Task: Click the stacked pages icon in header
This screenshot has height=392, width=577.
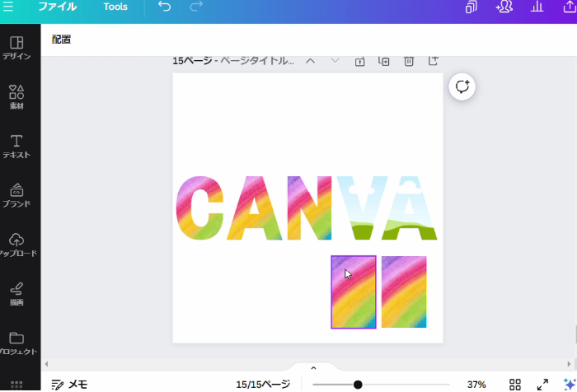Action: (x=471, y=7)
